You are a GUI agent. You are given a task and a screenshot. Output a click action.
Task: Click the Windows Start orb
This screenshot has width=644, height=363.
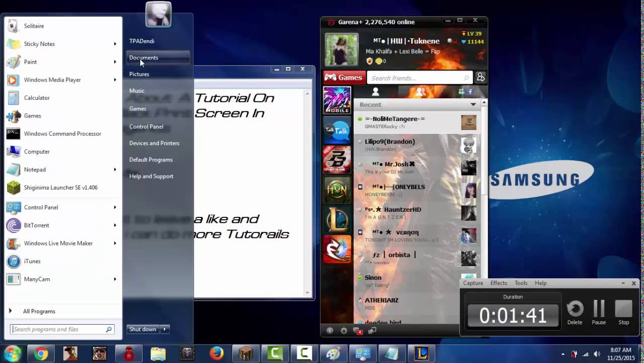point(13,353)
